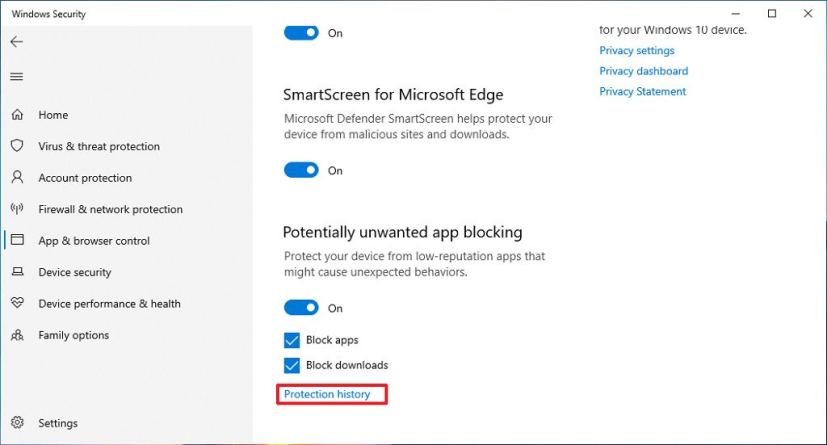The width and height of the screenshot is (827, 445).
Task: Disable Potentially unwanted app blocking toggle
Action: [301, 308]
